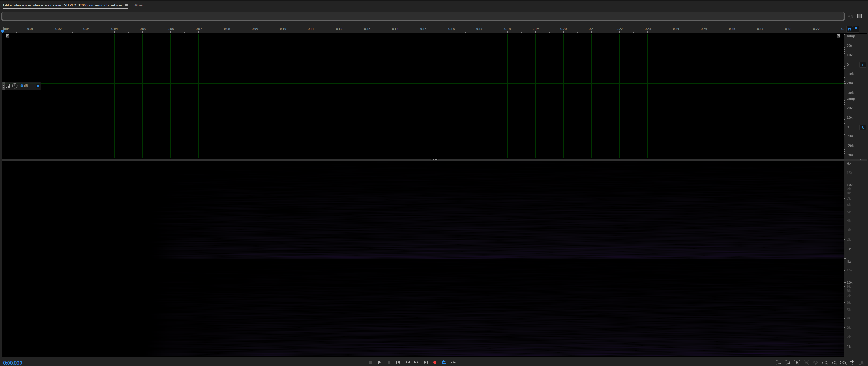Click the Fast Forward button
Image resolution: width=868 pixels, height=366 pixels.
pyautogui.click(x=417, y=362)
